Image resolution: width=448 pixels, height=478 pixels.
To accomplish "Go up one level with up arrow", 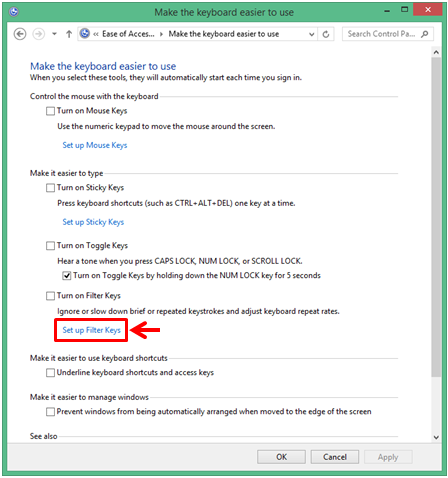I will click(69, 34).
